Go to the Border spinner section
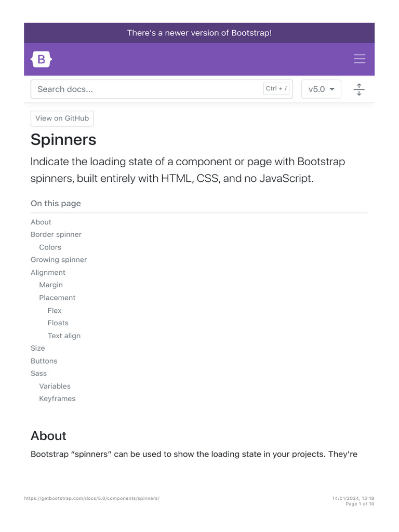 coord(56,234)
